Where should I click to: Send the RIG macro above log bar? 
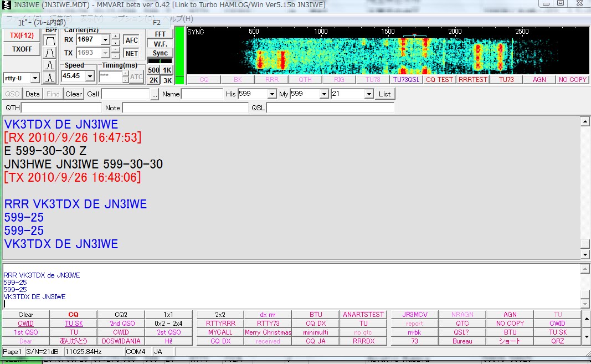(x=339, y=80)
